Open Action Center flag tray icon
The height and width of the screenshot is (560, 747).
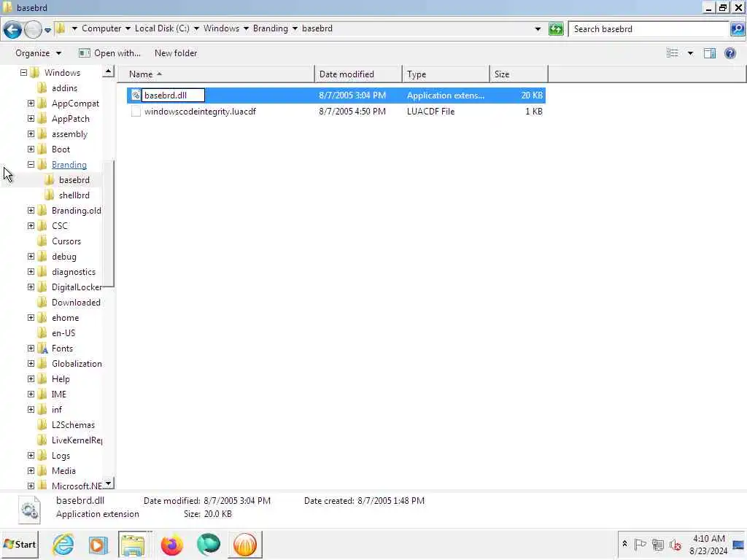(640, 544)
